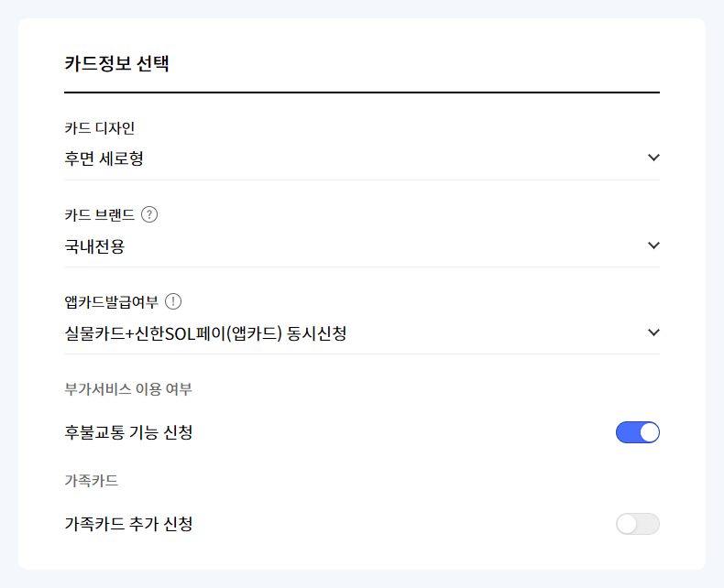
Task: Click the white knob of the blue 후불교통 switch
Action: point(649,432)
